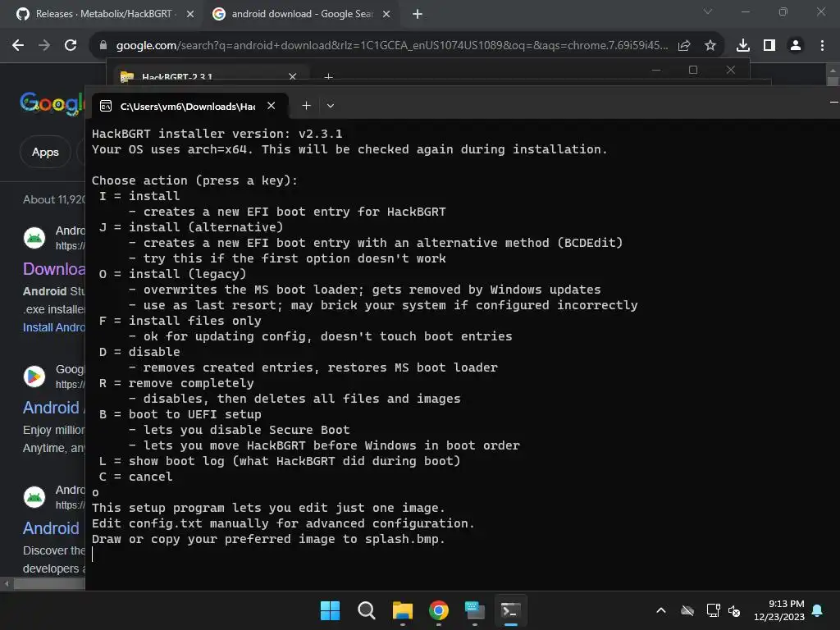Open the Android Apps on Google Play link

point(53,408)
